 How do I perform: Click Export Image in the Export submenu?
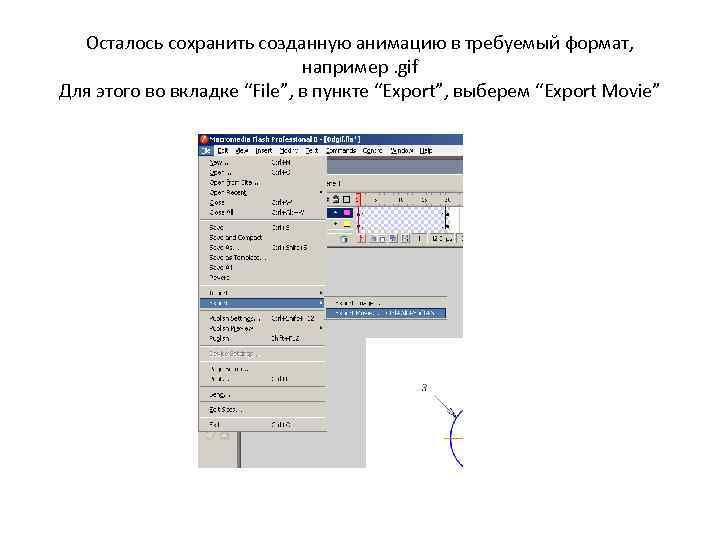pos(386,303)
